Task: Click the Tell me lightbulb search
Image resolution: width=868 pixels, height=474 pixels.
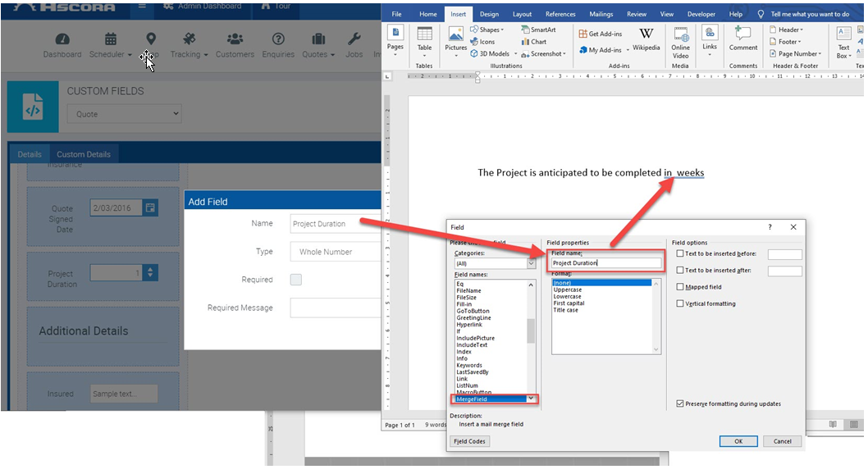Action: (761, 15)
